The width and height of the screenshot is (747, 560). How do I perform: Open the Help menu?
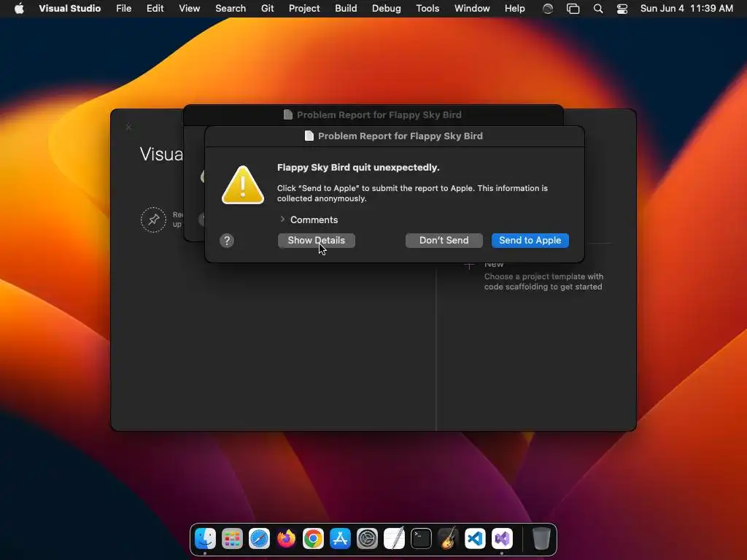click(x=515, y=9)
